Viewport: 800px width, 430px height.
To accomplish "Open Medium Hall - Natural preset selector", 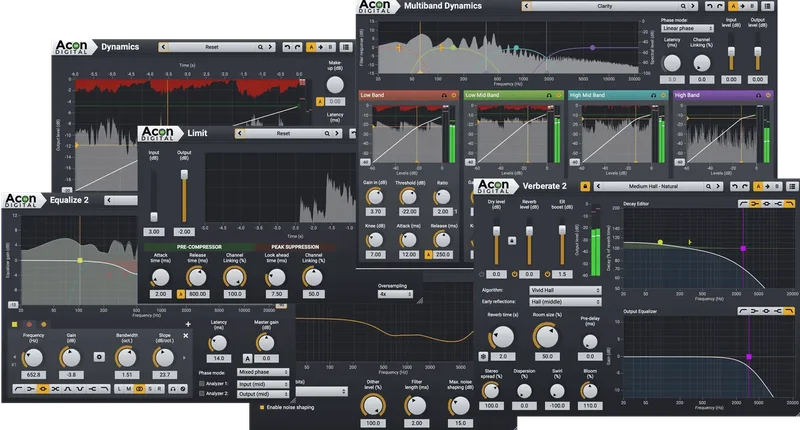I will click(653, 186).
